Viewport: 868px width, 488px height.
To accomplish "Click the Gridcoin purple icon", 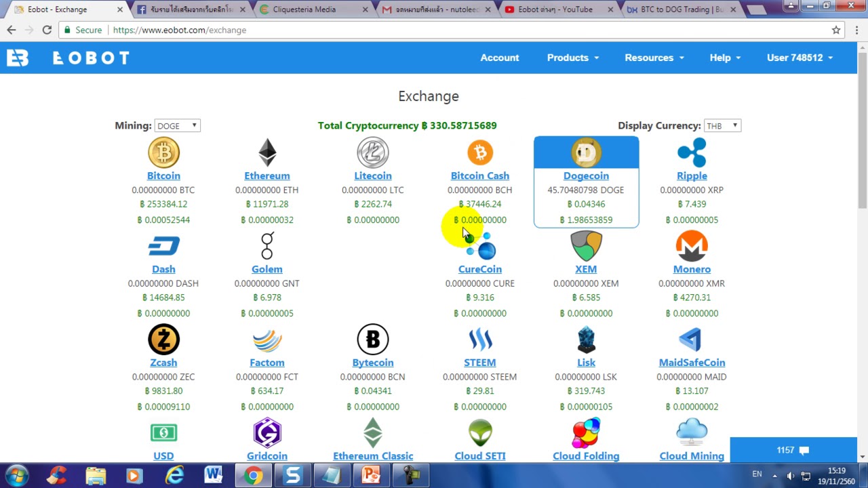I will (267, 433).
